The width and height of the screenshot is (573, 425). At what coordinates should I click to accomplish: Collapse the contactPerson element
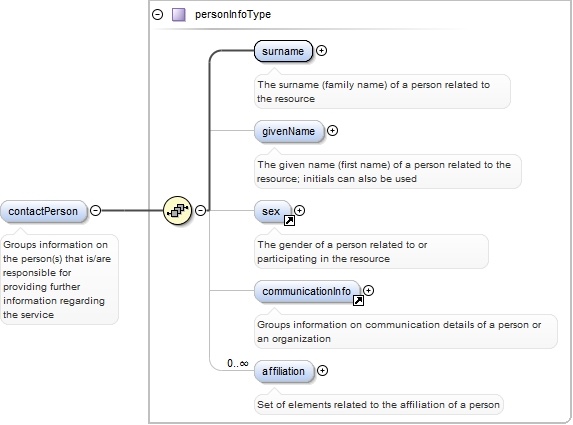[95, 210]
